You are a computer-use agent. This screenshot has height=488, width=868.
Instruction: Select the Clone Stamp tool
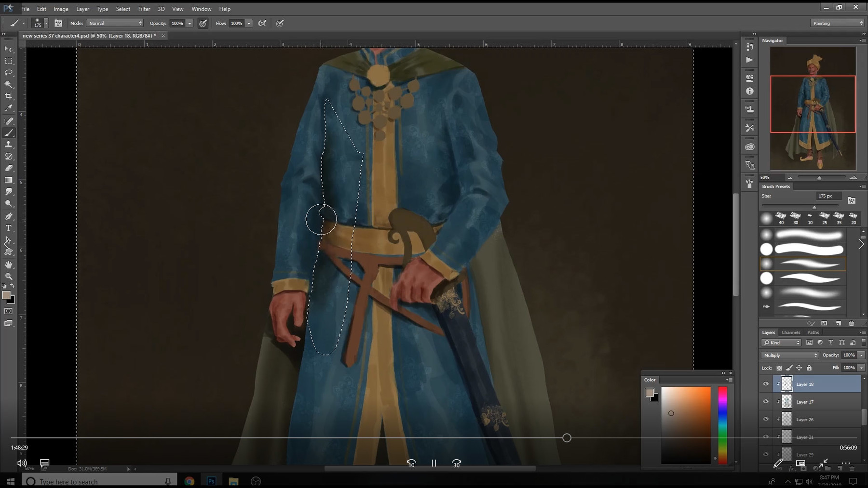pos(9,144)
